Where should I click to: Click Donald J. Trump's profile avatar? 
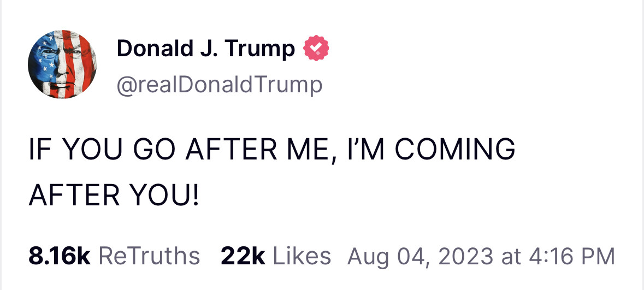click(x=62, y=64)
